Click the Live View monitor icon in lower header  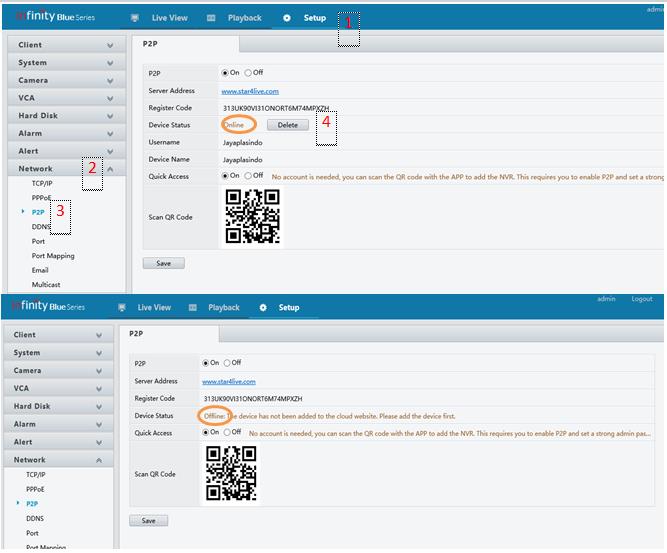point(122,308)
